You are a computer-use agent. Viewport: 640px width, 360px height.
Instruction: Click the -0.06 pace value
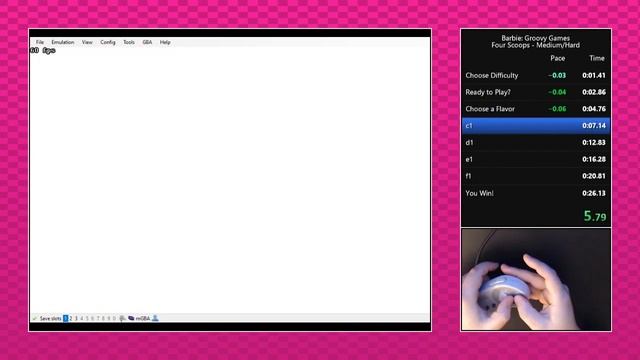pos(557,109)
